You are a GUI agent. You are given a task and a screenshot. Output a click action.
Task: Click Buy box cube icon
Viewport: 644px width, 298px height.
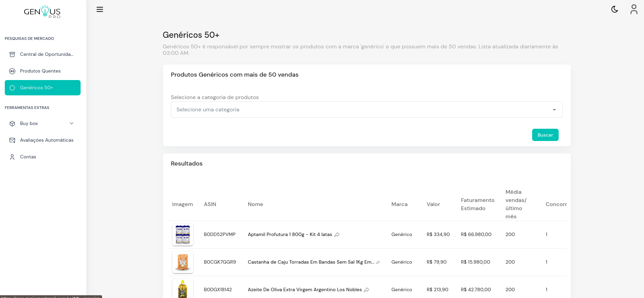[12, 124]
